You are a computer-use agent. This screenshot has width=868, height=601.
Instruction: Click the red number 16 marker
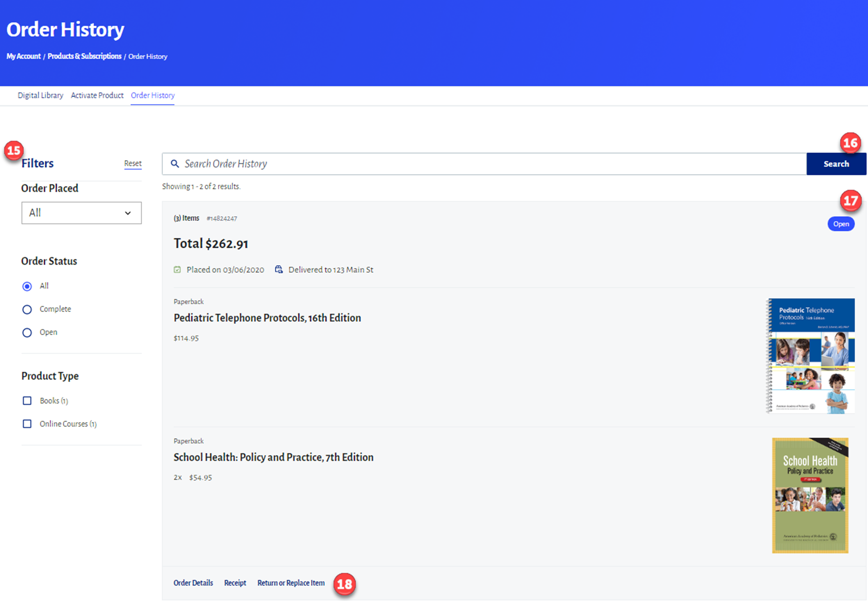point(850,143)
